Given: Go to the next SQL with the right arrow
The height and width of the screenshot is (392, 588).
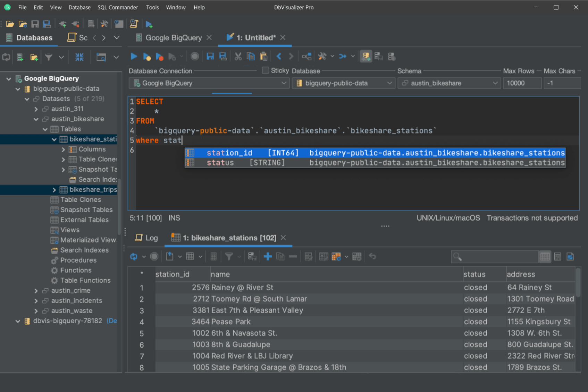Looking at the screenshot, I should pyautogui.click(x=291, y=56).
